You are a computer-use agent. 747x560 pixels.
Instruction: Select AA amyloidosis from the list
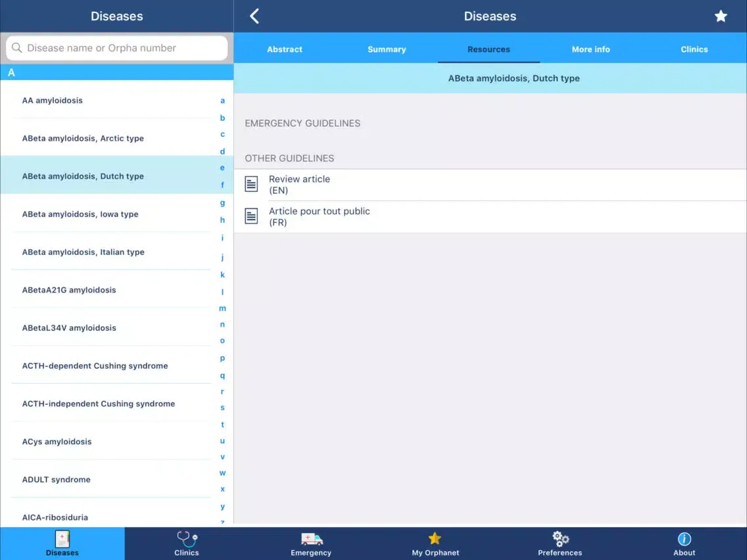point(53,101)
